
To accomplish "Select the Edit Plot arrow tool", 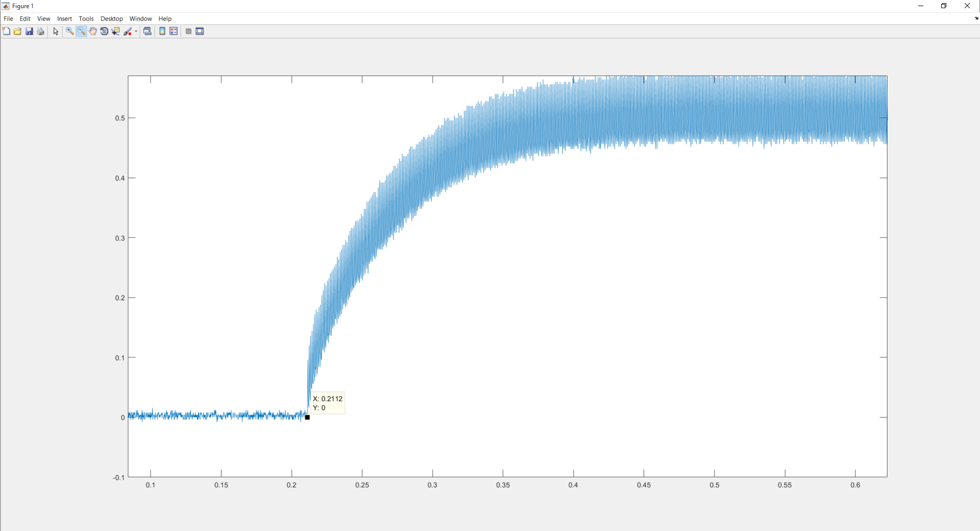I will coord(56,32).
